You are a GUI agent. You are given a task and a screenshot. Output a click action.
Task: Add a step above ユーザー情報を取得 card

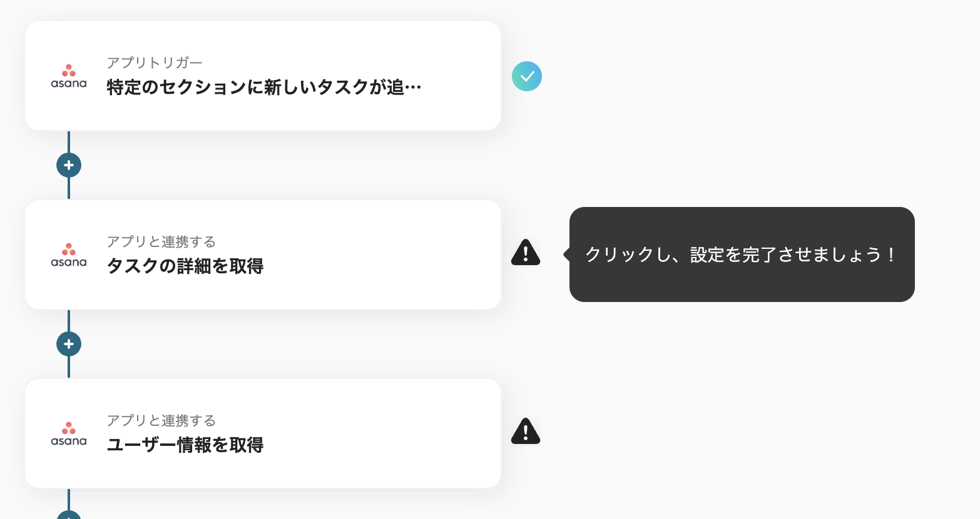coord(69,344)
